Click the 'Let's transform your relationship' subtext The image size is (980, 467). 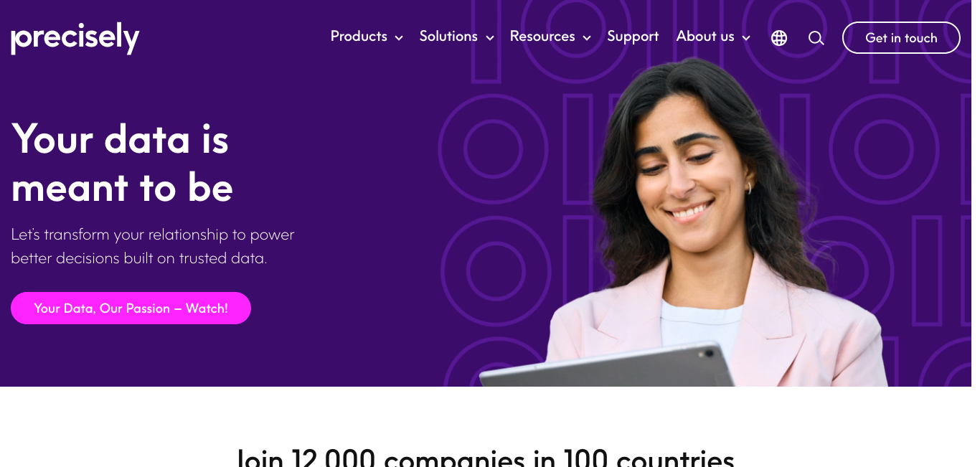[153, 246]
